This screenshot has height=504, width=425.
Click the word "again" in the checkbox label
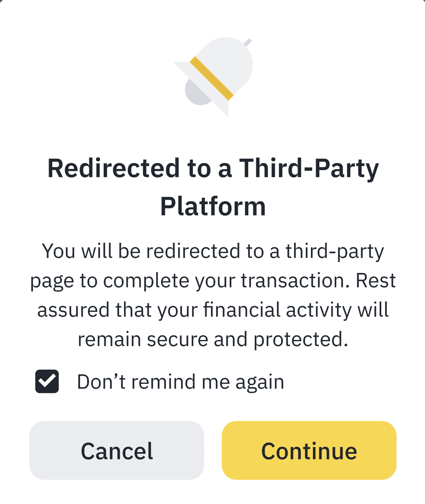(x=260, y=383)
